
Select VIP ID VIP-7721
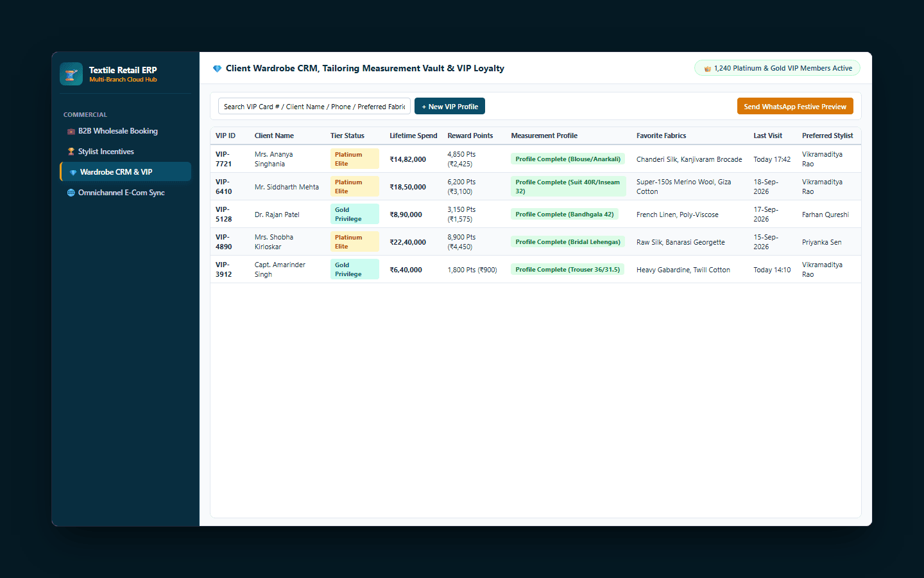point(224,159)
